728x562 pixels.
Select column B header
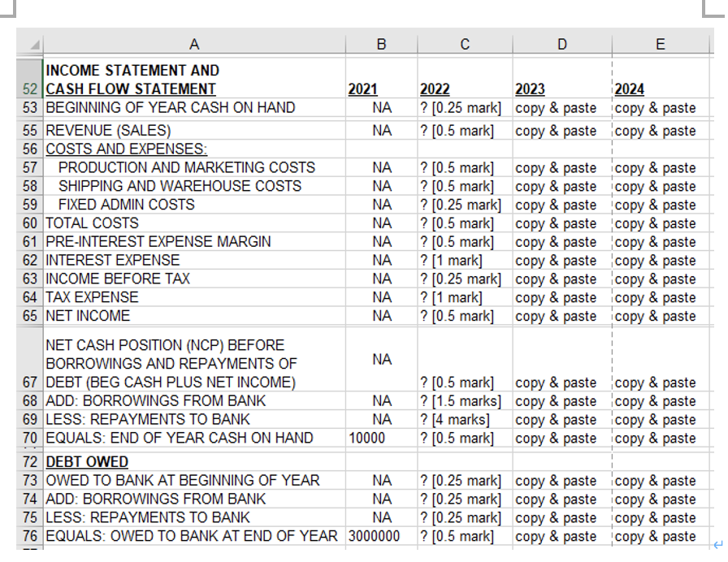[381, 44]
